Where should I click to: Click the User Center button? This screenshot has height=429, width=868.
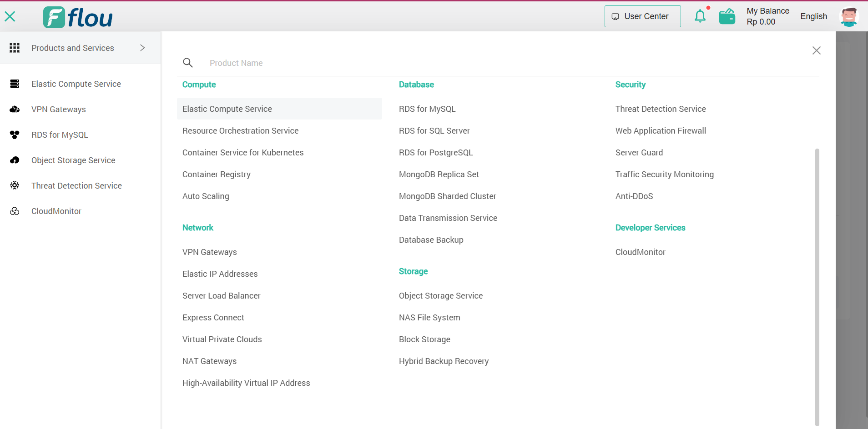[x=642, y=16]
